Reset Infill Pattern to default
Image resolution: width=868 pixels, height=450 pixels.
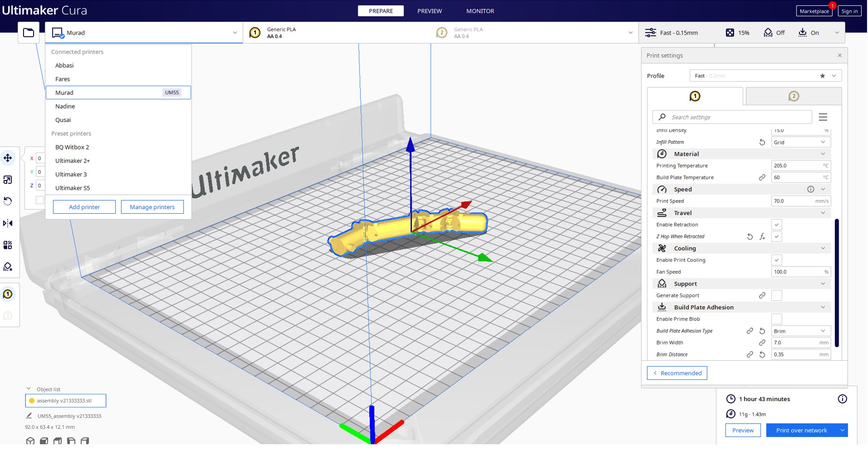[762, 143]
